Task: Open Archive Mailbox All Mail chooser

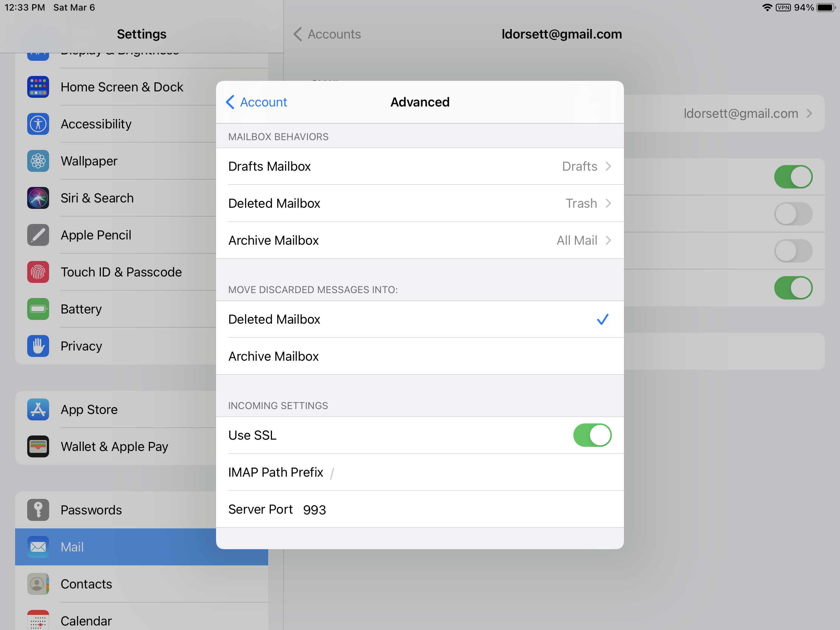Action: click(419, 240)
